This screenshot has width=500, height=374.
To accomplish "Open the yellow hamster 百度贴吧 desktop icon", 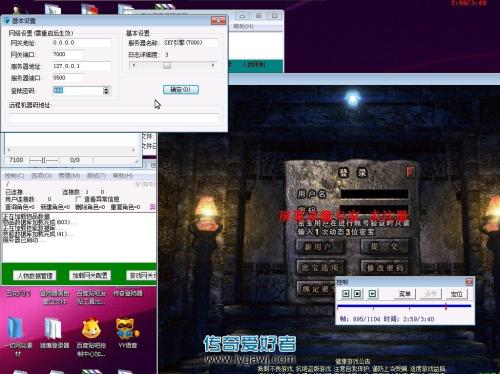I will 91,336.
